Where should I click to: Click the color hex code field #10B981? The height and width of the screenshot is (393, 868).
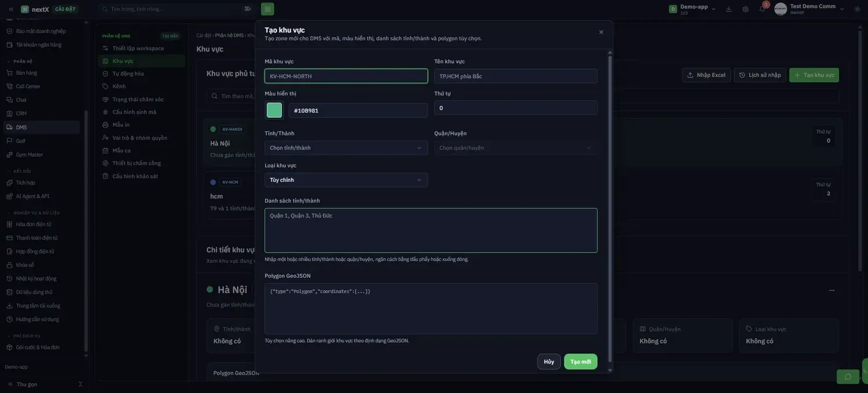[358, 111]
